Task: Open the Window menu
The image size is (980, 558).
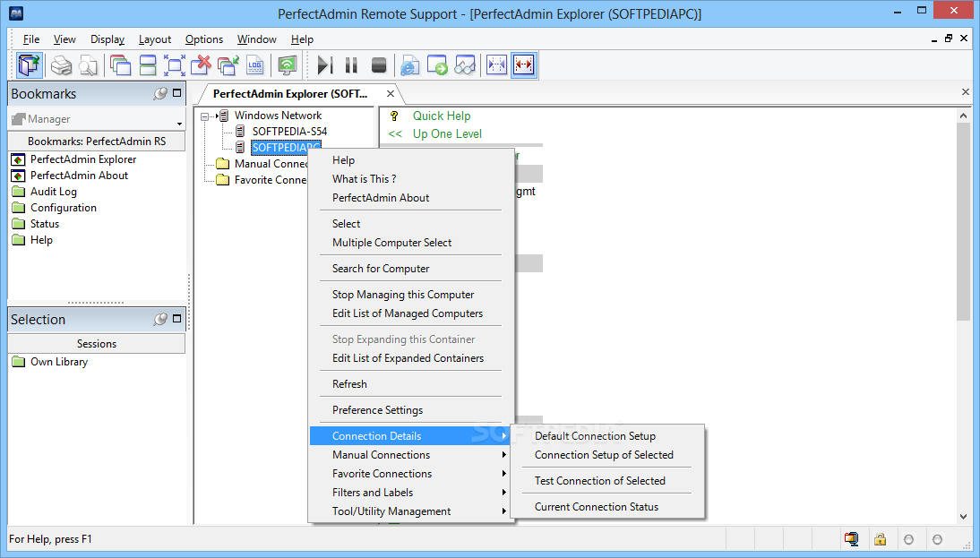Action: click(x=257, y=39)
